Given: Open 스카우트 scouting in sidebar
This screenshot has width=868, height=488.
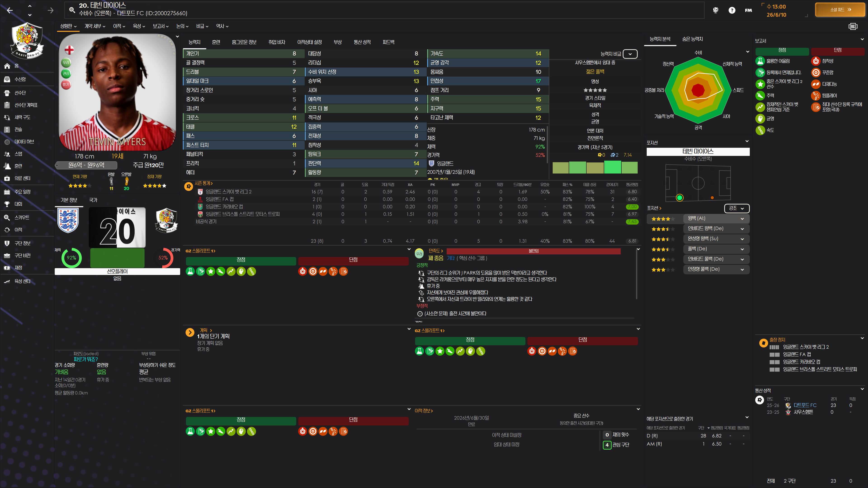Looking at the screenshot, I should pyautogui.click(x=21, y=218).
